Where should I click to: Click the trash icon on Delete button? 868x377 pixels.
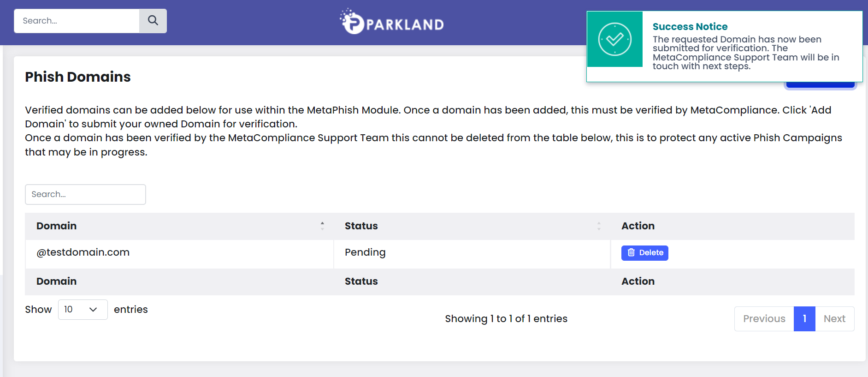(631, 252)
